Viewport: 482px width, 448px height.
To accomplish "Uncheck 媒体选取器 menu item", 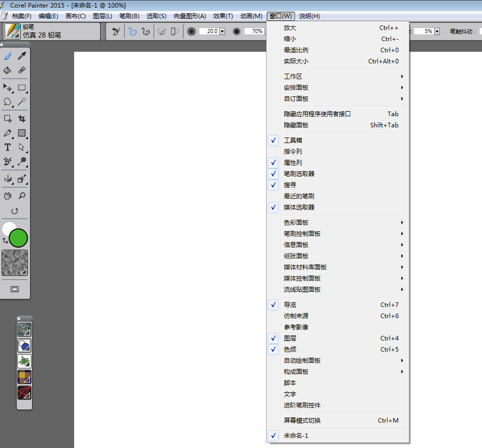I will pyautogui.click(x=338, y=208).
